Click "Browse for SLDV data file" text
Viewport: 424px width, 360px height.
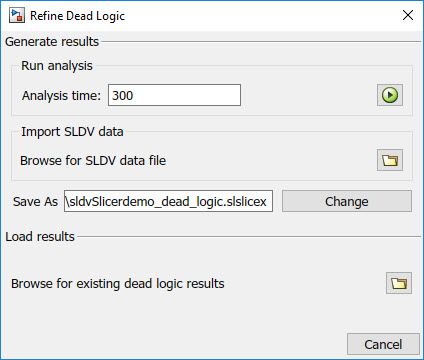point(93,161)
